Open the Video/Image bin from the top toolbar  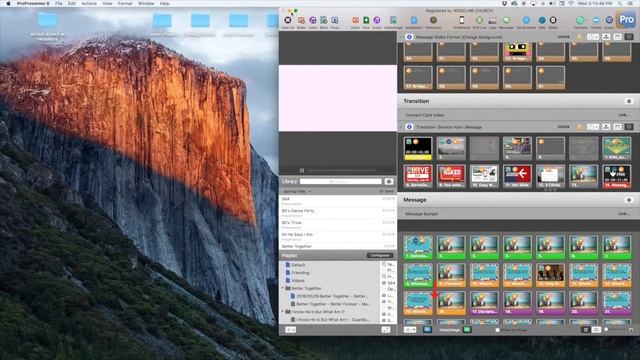click(x=393, y=20)
